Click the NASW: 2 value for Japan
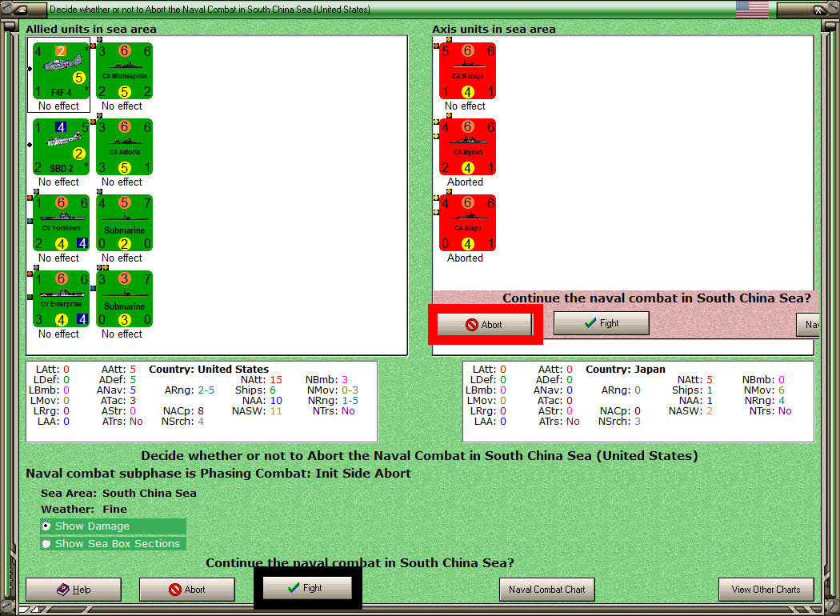This screenshot has height=616, width=840. click(x=710, y=411)
